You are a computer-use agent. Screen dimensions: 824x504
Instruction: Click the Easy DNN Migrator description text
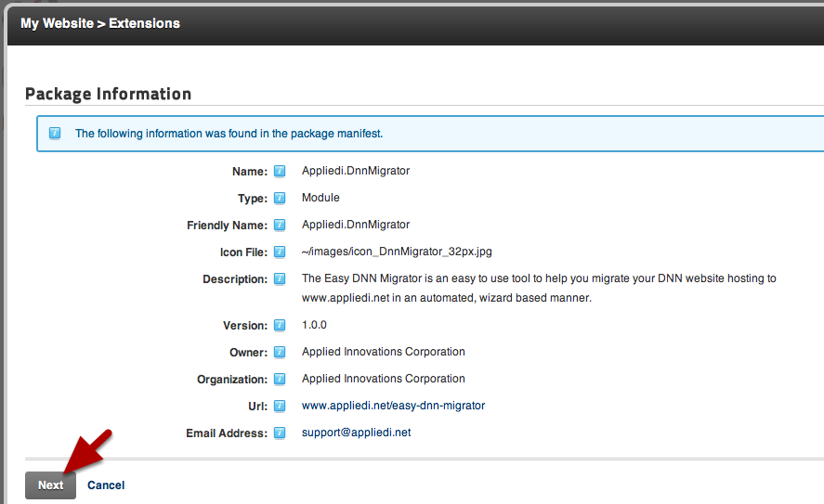tap(539, 288)
